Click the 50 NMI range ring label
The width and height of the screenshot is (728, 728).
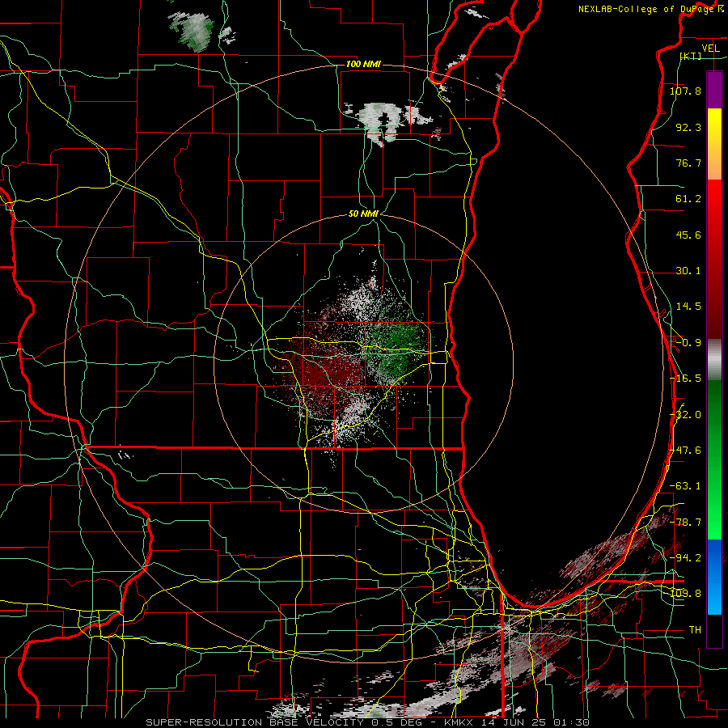[x=363, y=214]
